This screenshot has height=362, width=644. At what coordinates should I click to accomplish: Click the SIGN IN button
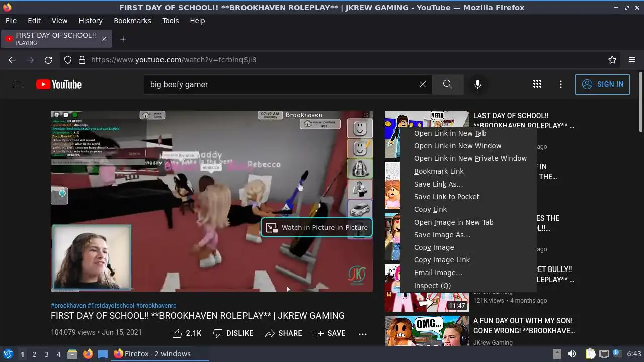(x=602, y=84)
